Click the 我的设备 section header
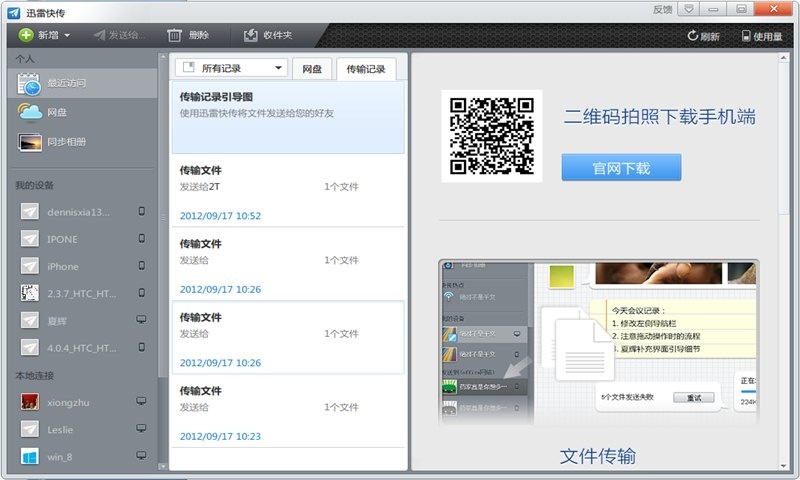The height and width of the screenshot is (480, 800). click(34, 185)
